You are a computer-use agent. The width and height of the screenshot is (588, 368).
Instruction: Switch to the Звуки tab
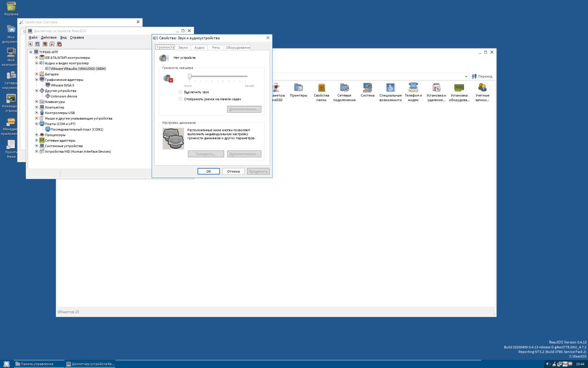pyautogui.click(x=183, y=47)
